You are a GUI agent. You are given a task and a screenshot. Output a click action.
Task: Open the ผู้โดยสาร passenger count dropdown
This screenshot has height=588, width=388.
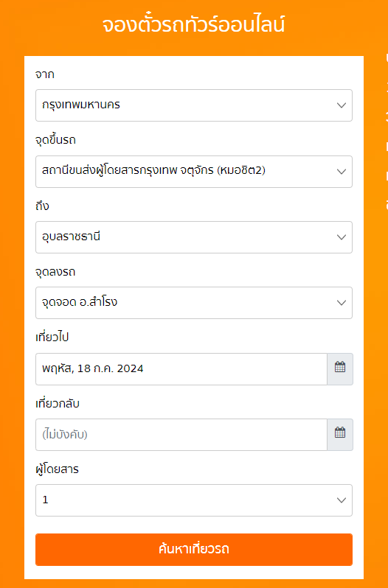click(x=194, y=500)
